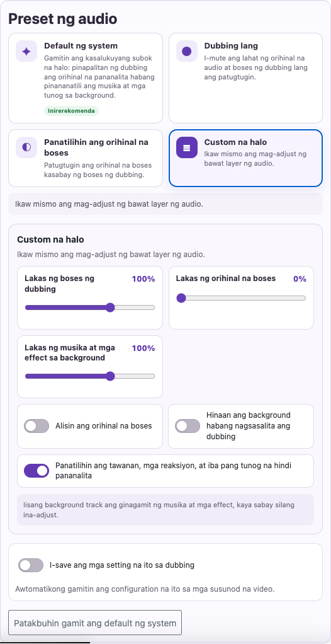The image size is (331, 644).
Task: Click the musika at mga effect slider
Action: (x=90, y=376)
